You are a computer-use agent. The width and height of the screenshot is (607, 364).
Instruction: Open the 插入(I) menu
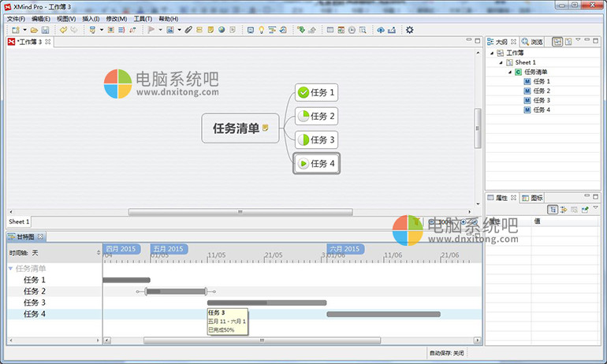(x=91, y=18)
